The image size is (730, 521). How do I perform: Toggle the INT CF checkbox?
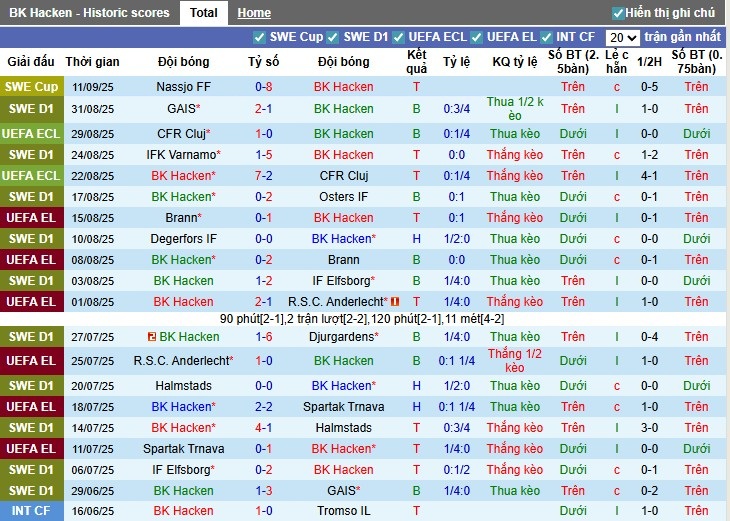click(548, 37)
